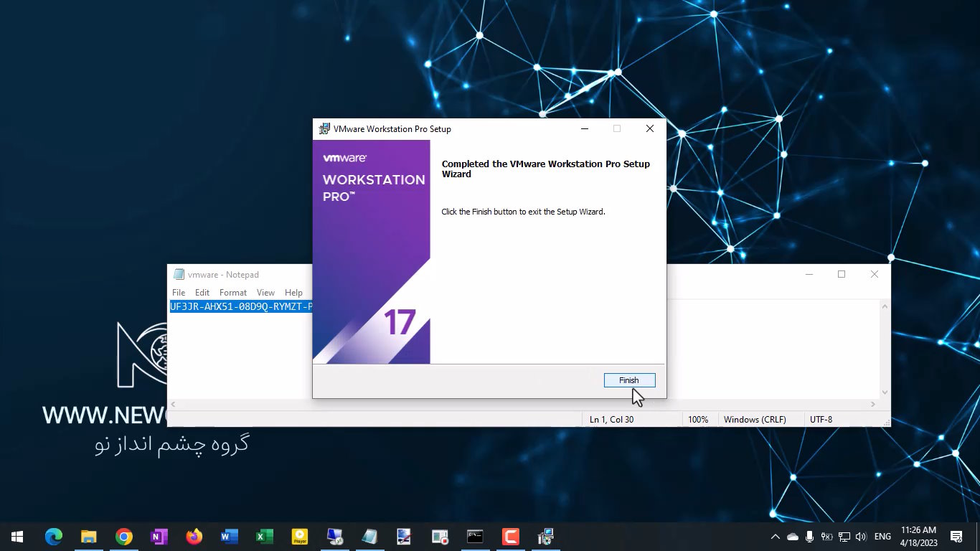
Task: Open Microsoft Excel from the taskbar
Action: coord(265,537)
